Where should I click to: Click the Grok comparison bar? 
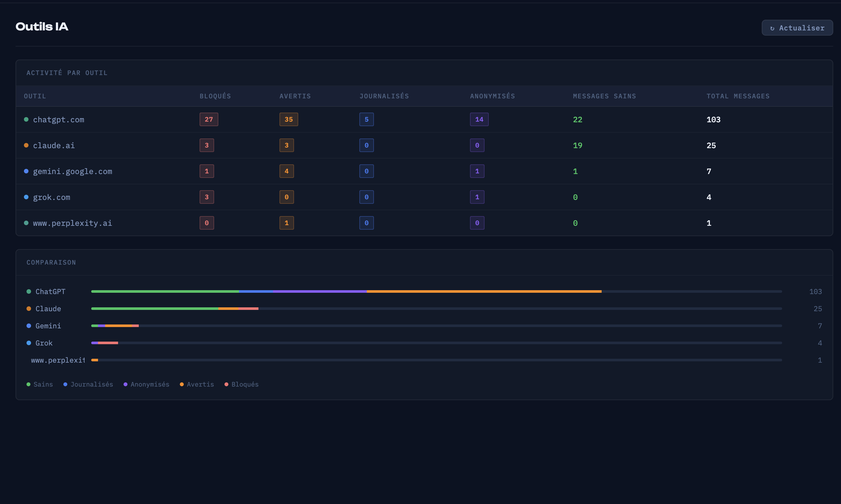pyautogui.click(x=436, y=343)
